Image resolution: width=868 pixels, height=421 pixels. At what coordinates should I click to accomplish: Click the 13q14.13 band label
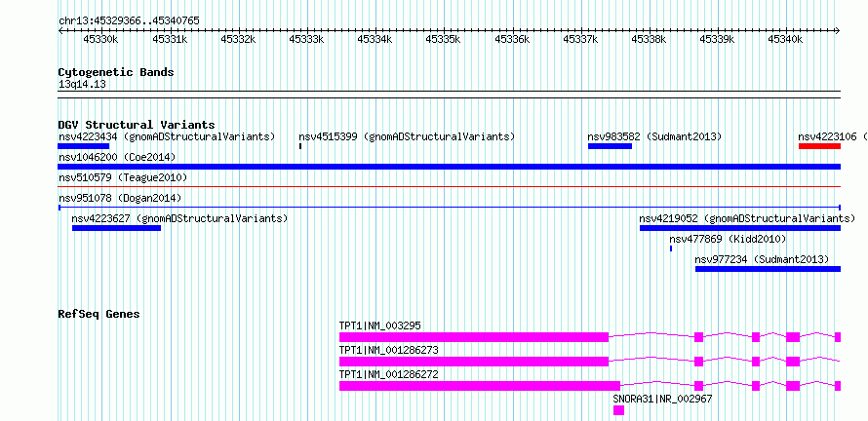point(82,85)
